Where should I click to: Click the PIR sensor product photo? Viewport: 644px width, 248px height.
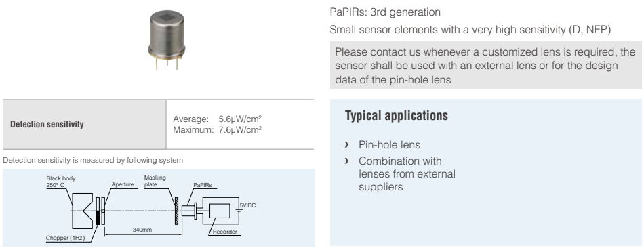166,40
